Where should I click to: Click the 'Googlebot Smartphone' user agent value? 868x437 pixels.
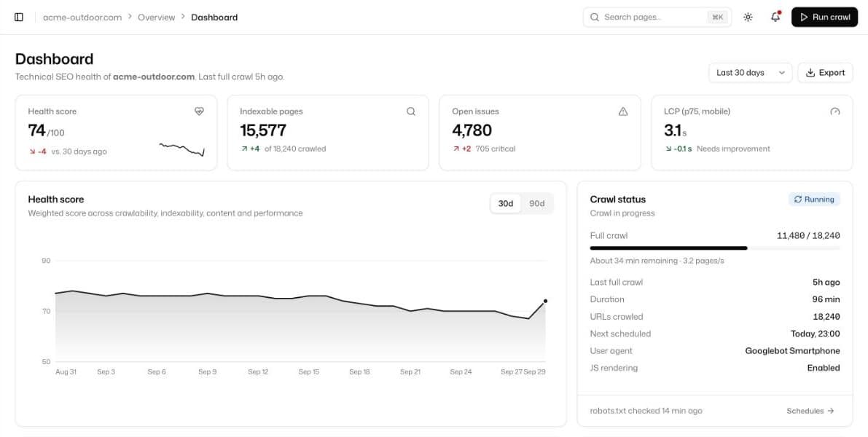(x=792, y=351)
